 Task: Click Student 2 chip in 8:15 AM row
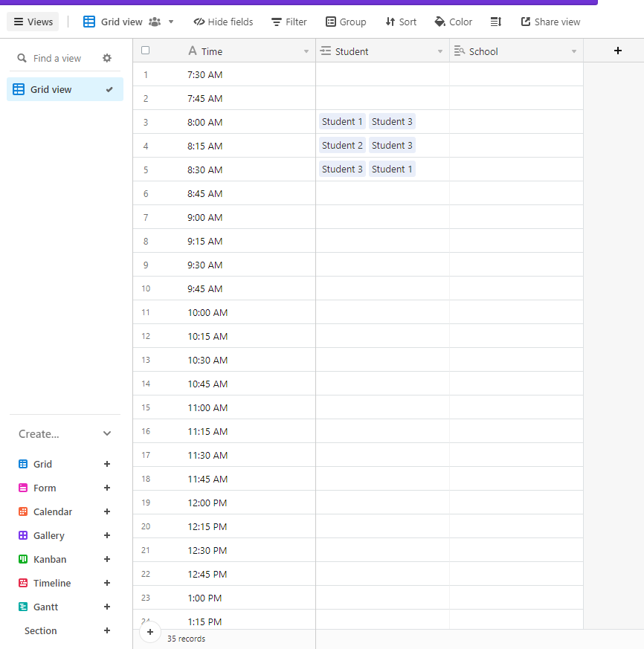342,145
